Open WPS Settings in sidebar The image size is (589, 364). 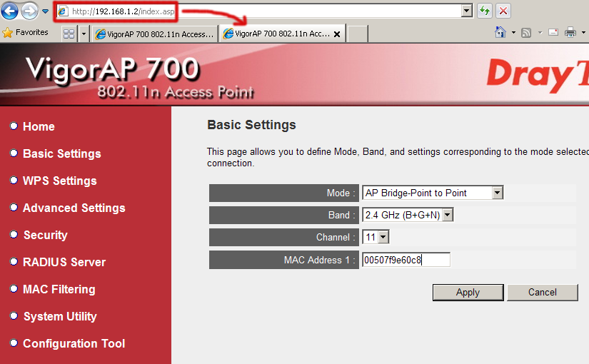pyautogui.click(x=60, y=181)
